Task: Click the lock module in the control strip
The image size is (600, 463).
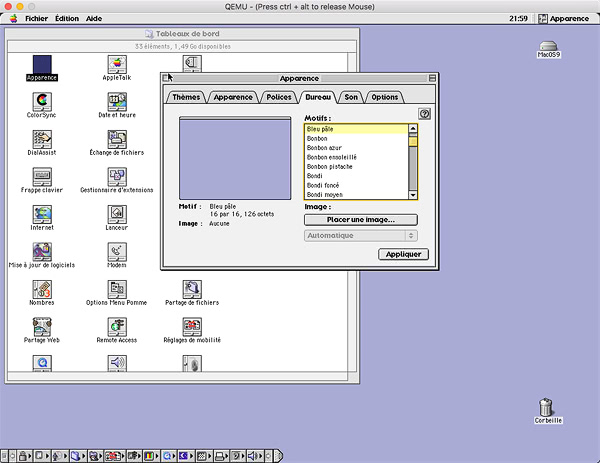Action: coord(25,456)
